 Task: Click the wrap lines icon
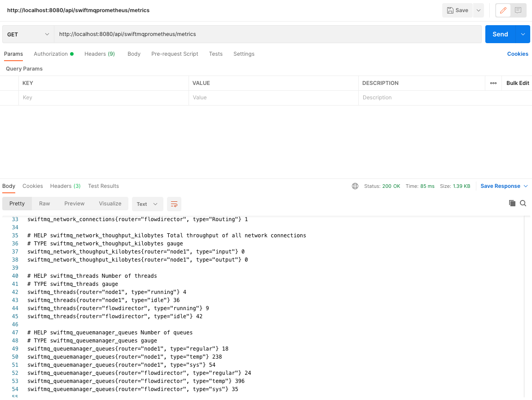coord(174,204)
